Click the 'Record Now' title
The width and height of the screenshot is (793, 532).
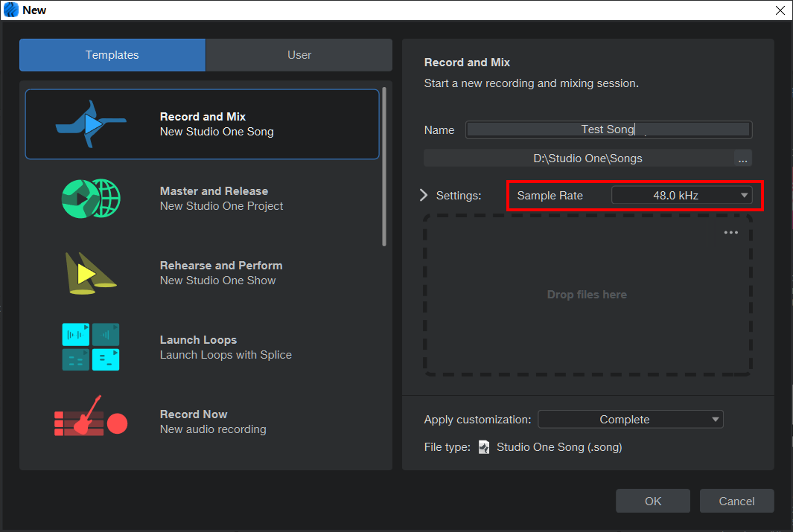(x=194, y=414)
